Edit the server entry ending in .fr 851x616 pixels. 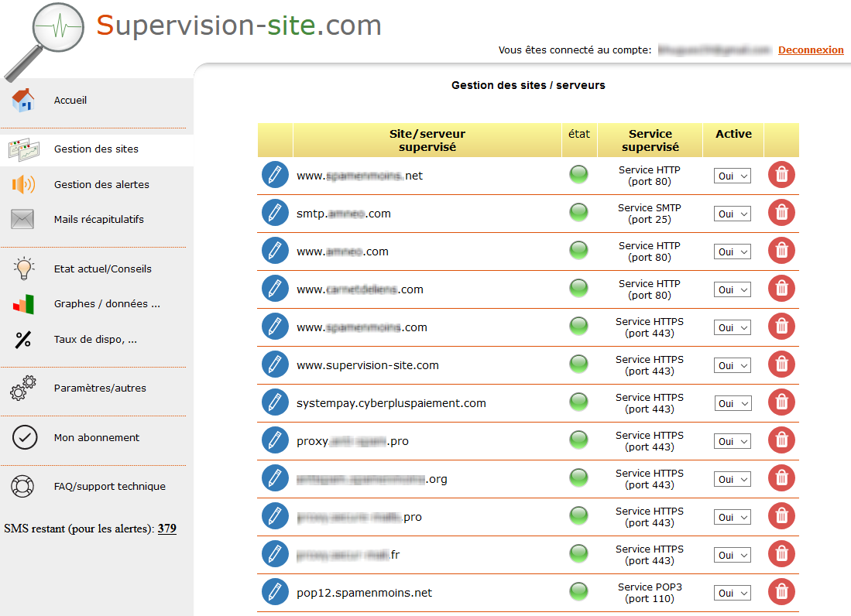[x=275, y=554]
